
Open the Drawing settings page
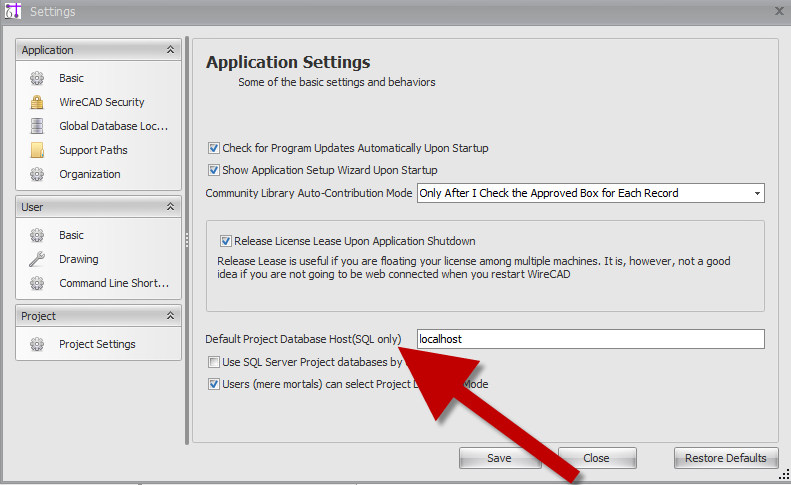click(x=79, y=259)
